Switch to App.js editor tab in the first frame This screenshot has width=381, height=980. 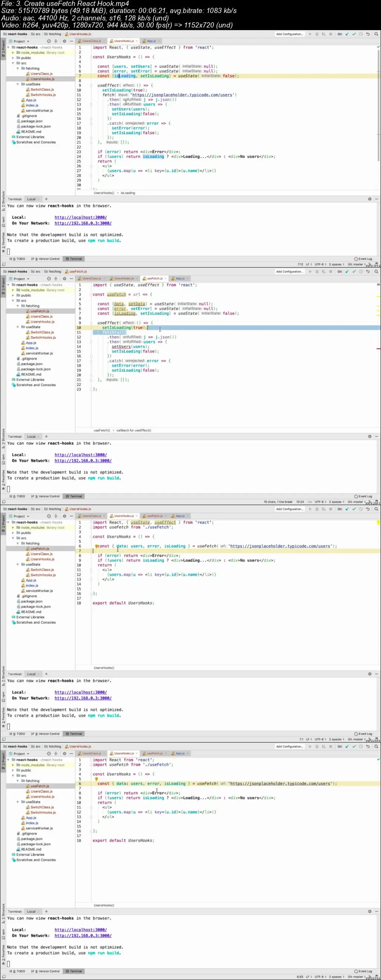coord(151,41)
